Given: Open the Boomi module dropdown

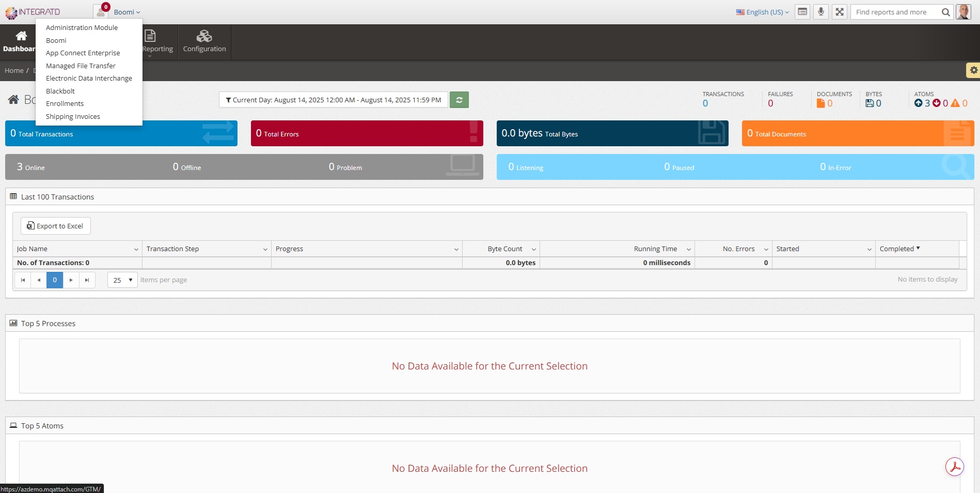Looking at the screenshot, I should click(124, 11).
